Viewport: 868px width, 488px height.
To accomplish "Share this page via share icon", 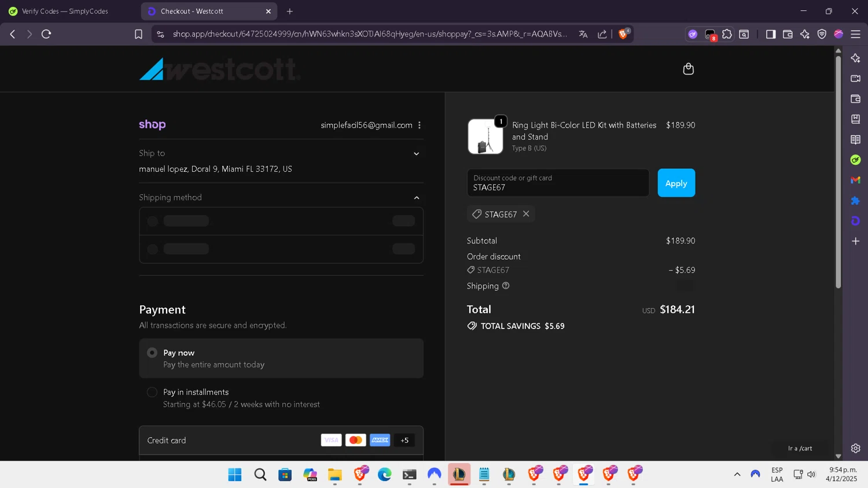I will pos(602,34).
